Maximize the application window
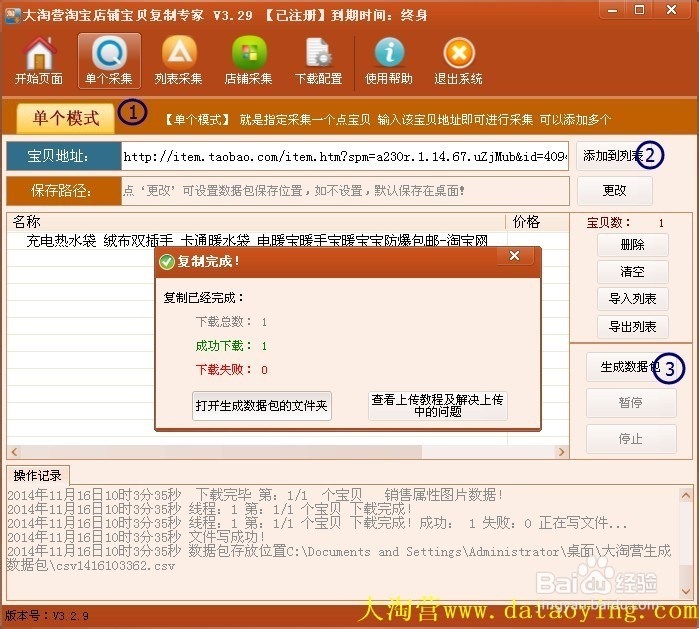 (x=640, y=10)
